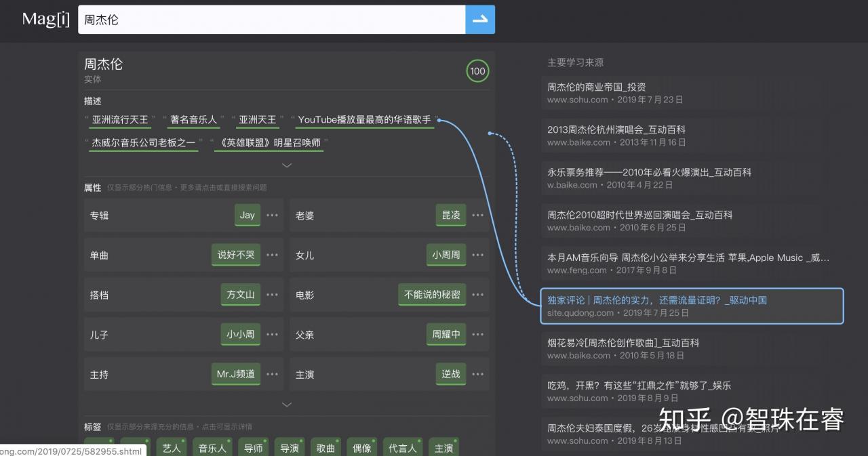Click the Mr.J频道 hosting value

[236, 375]
